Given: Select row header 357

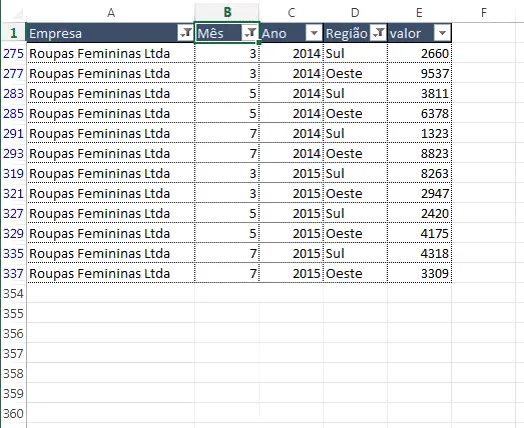Looking at the screenshot, I should pos(13,353).
